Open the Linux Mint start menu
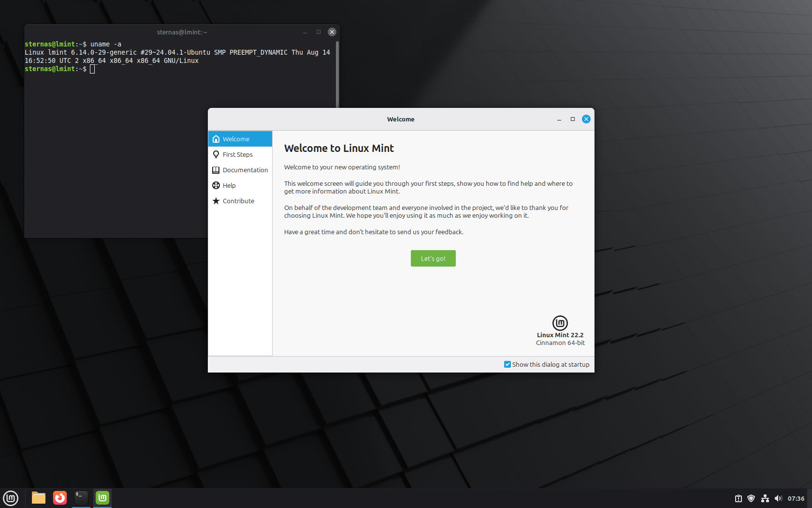The image size is (812, 508). 11,498
